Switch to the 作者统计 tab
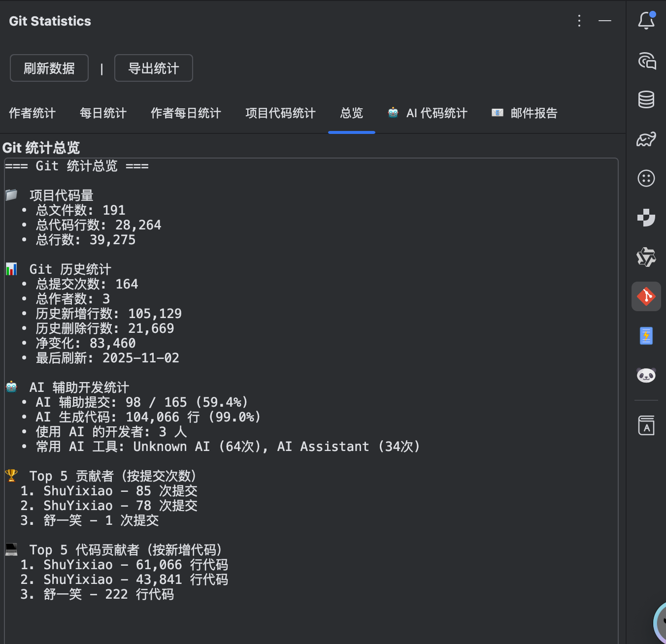 [x=32, y=113]
